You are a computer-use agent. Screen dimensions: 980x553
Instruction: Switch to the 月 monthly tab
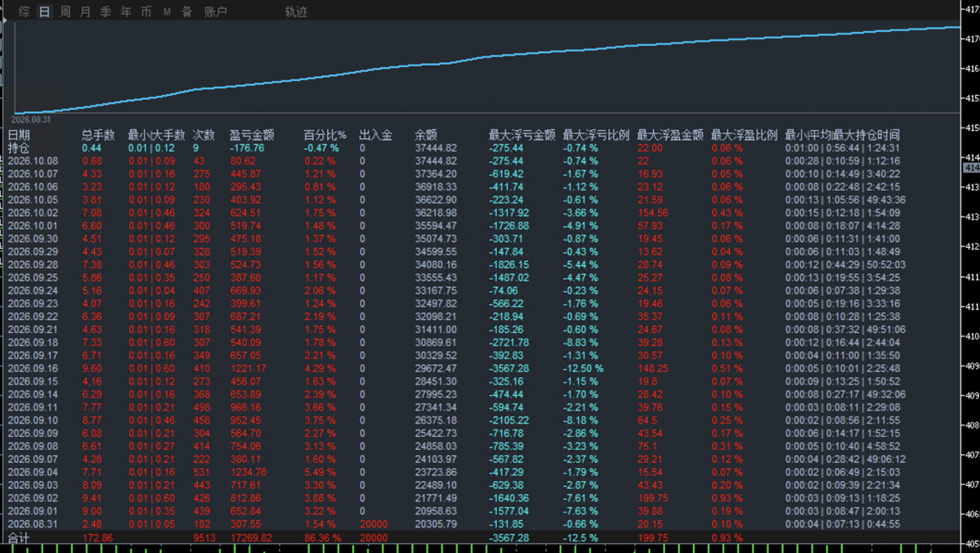coord(86,11)
